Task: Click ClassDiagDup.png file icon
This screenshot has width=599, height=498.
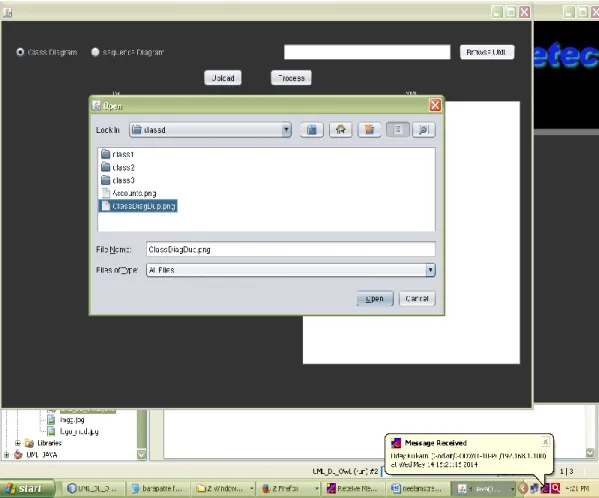Action: pyautogui.click(x=106, y=205)
